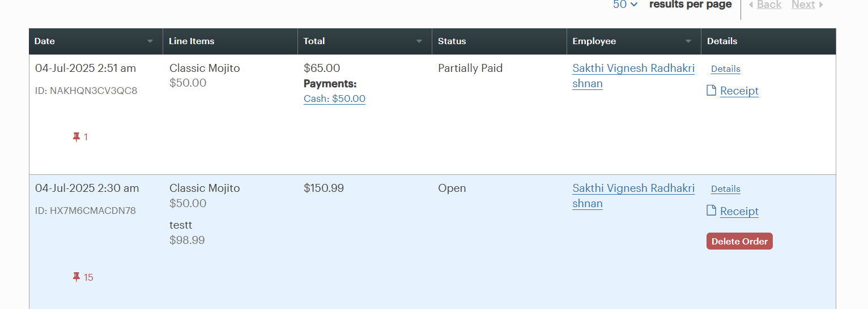The image size is (868, 309).
Task: Expand the Total column filter arrow
Action: (x=419, y=41)
